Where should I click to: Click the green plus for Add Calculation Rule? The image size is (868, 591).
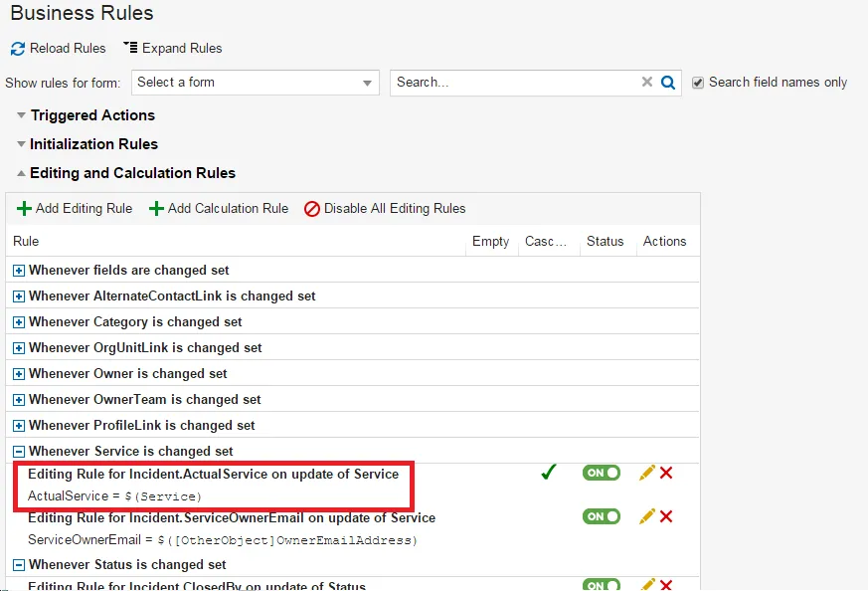156,209
